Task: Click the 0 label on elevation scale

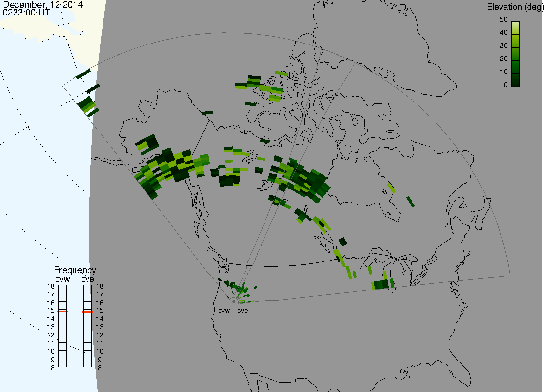Action: tap(505, 85)
